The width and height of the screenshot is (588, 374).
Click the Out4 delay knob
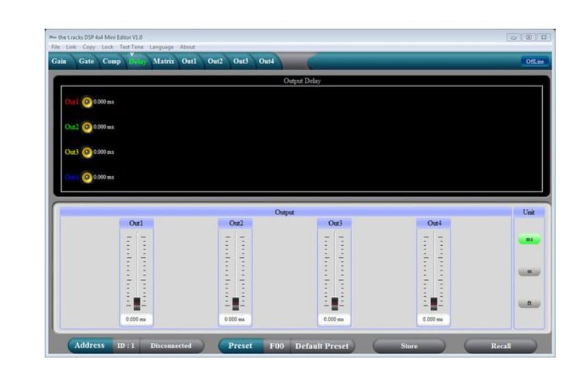pyautogui.click(x=87, y=177)
